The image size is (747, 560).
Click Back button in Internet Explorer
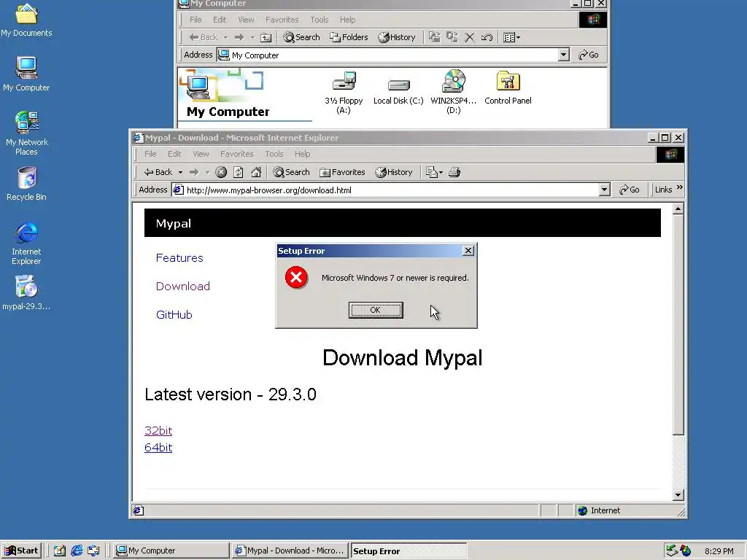coord(158,172)
